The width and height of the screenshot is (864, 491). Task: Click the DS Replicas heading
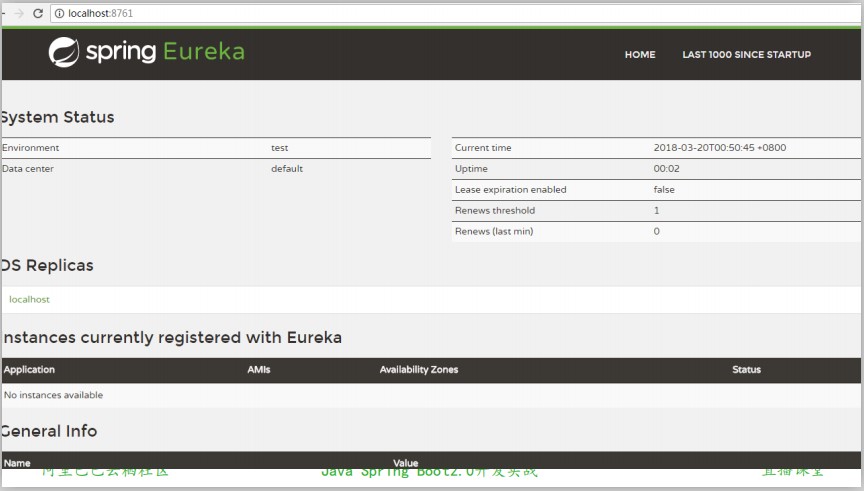coord(47,265)
